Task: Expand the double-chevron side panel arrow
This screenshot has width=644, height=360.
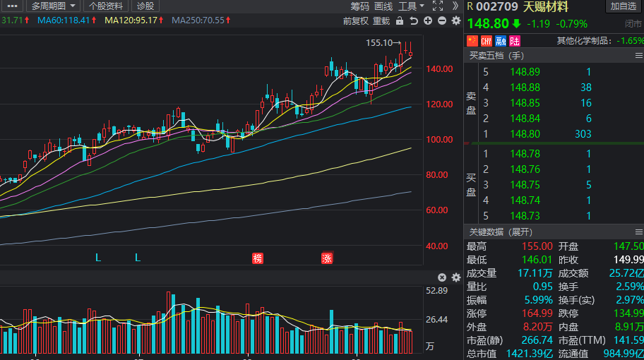Action: coord(455,6)
